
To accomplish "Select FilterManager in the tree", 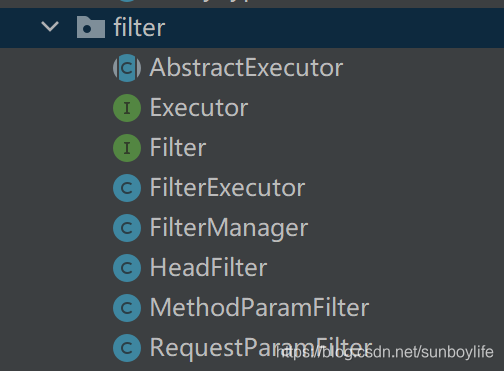I will pos(229,228).
